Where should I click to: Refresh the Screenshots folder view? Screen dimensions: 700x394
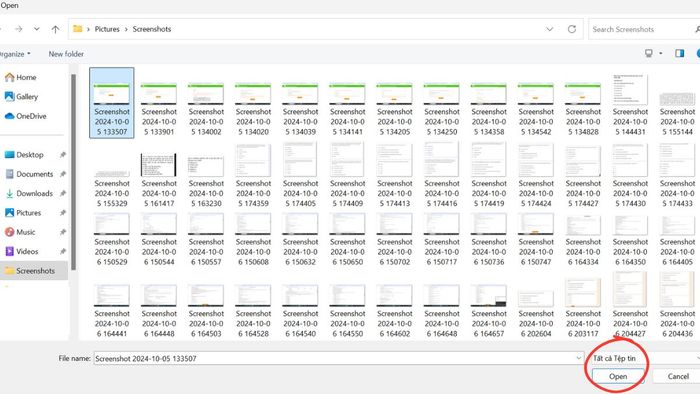572,29
